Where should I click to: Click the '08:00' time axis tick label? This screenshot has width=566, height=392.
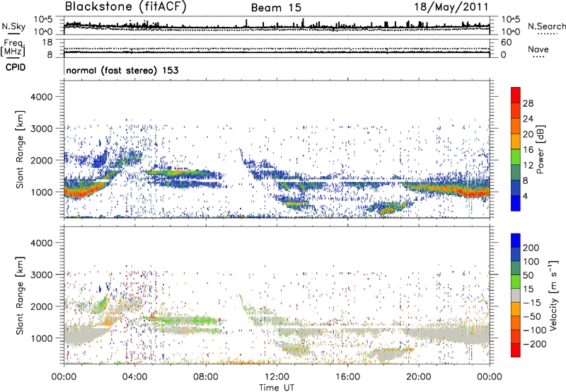pyautogui.click(x=206, y=377)
